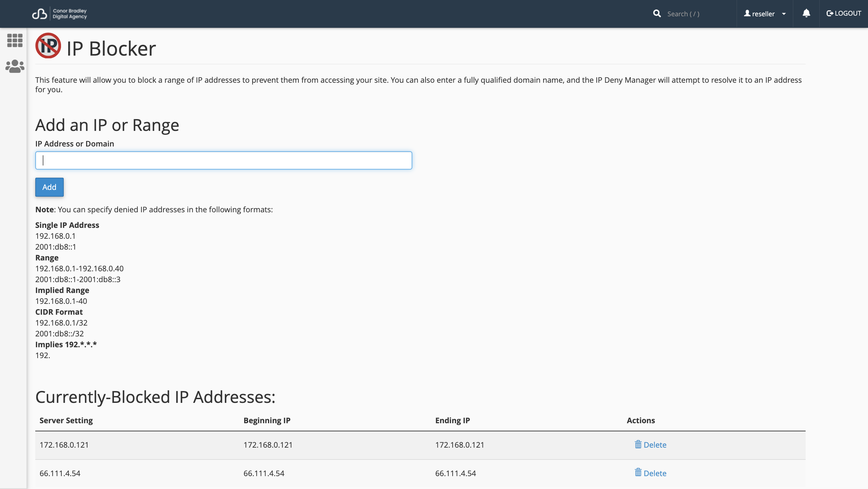Click the Add button

[x=50, y=187]
